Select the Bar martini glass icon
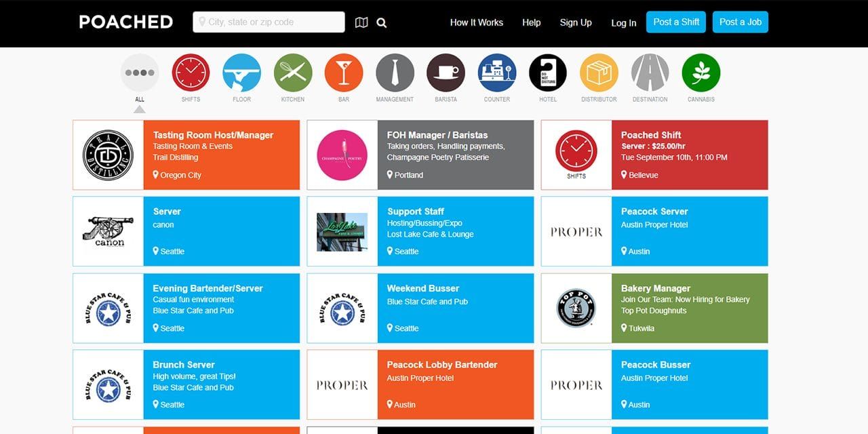Image resolution: width=868 pixels, height=434 pixels. pos(344,73)
